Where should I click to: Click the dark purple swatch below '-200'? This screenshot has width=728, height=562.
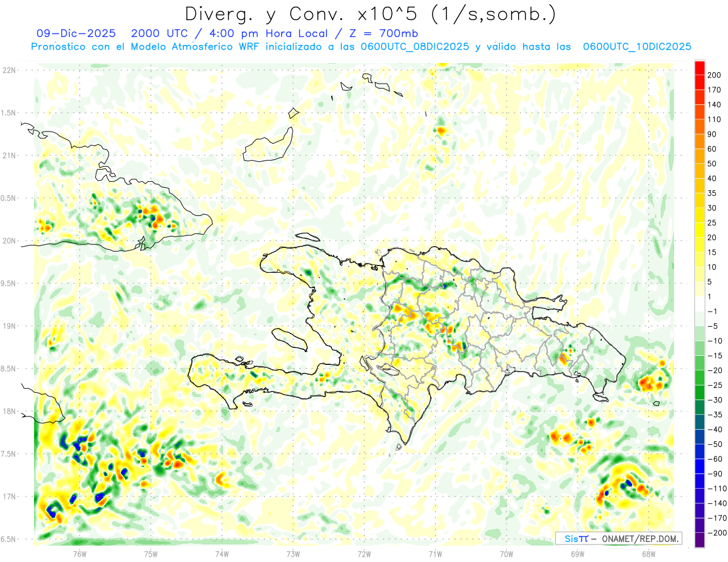click(699, 541)
